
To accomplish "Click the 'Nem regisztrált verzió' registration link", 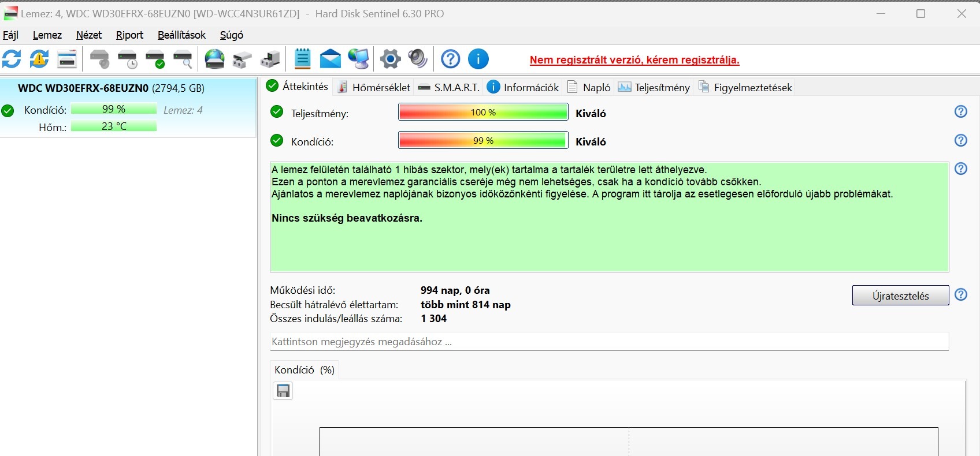I will (634, 60).
